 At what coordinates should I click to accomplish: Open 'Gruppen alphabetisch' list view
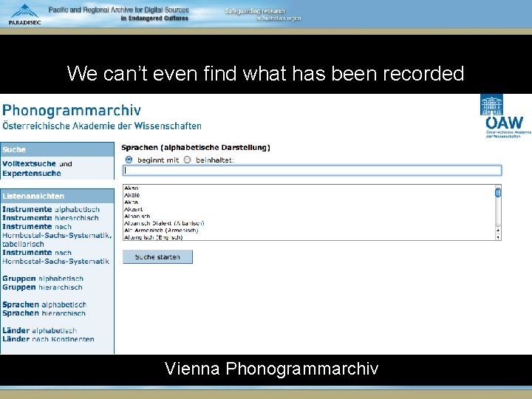43,279
